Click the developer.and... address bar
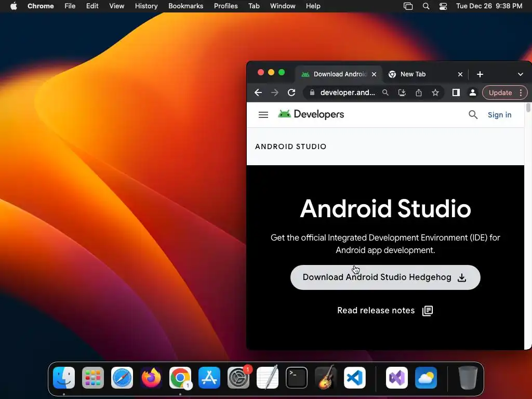This screenshot has height=399, width=532. pos(348,92)
